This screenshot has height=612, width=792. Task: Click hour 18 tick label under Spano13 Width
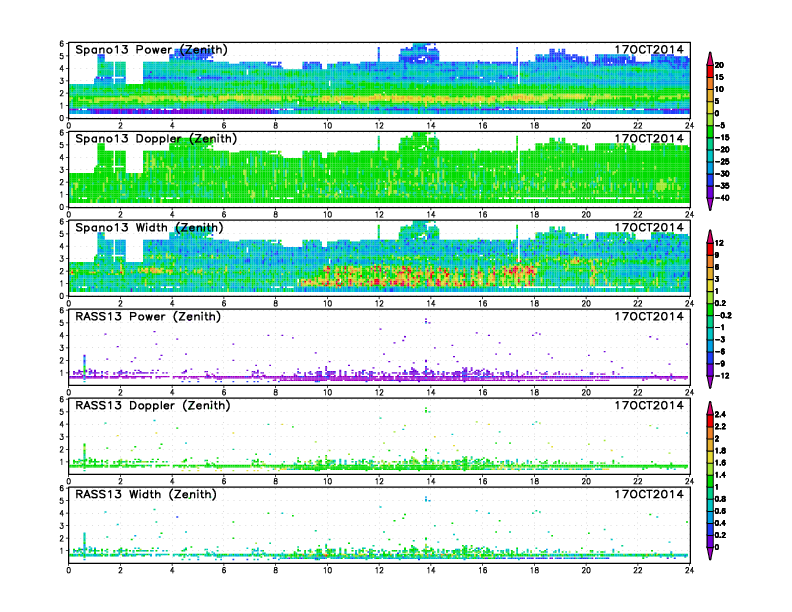(x=534, y=303)
